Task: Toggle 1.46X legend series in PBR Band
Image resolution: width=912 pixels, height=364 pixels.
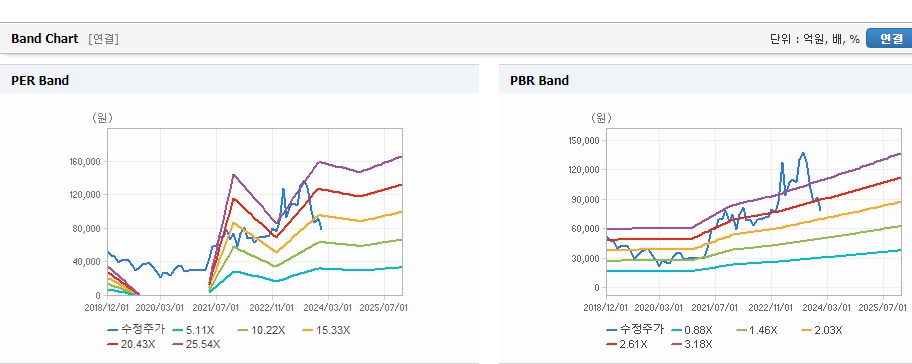Action: coord(756,330)
